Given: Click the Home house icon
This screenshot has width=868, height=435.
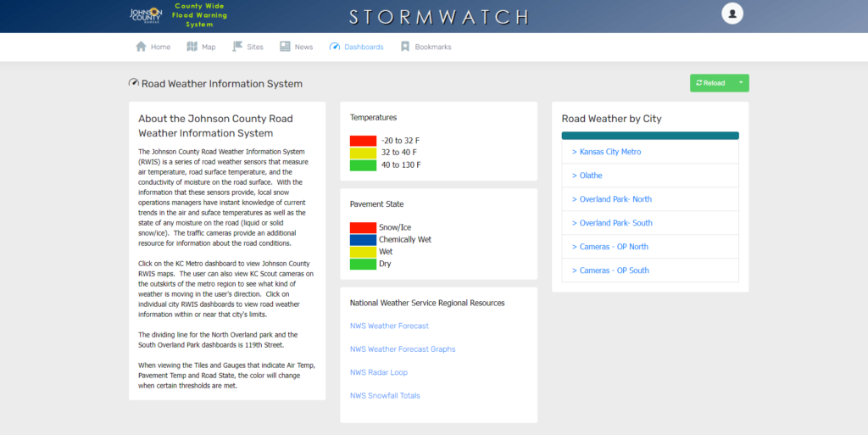Looking at the screenshot, I should click(142, 47).
